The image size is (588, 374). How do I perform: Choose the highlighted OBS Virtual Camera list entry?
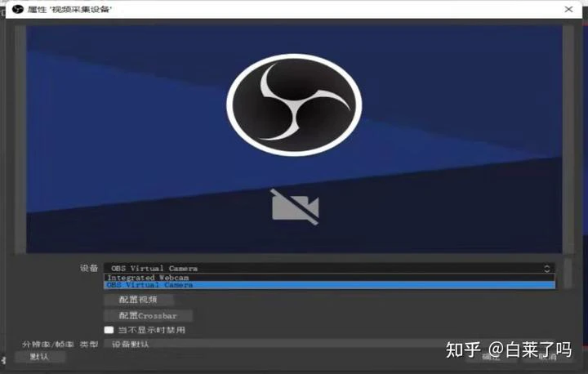point(329,285)
